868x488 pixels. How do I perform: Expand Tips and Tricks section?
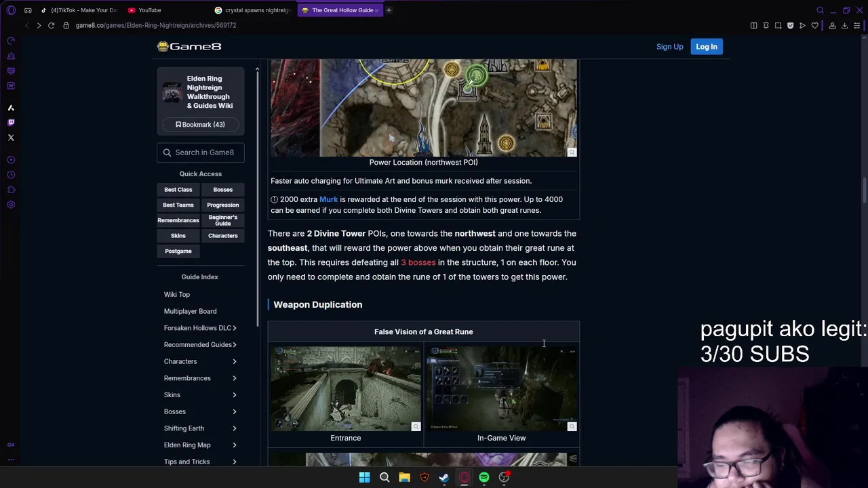click(x=200, y=462)
